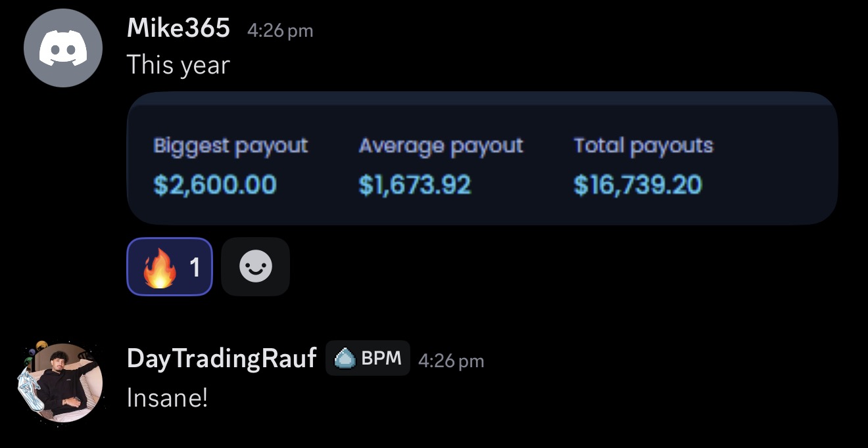Open the add reaction smiley picker
Image resolution: width=868 pixels, height=448 pixels.
click(x=256, y=267)
